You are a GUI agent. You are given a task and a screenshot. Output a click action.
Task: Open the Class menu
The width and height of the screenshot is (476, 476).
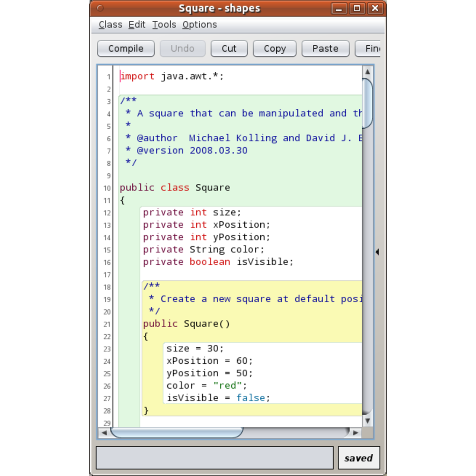click(110, 25)
